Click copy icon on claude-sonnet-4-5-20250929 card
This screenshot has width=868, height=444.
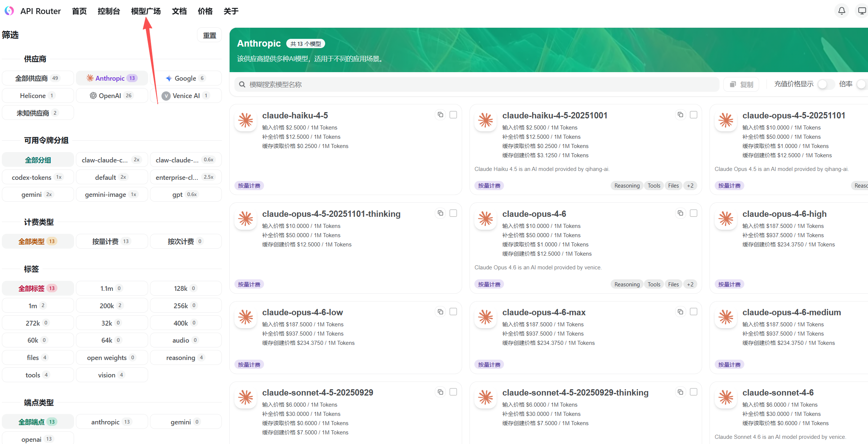click(x=440, y=392)
